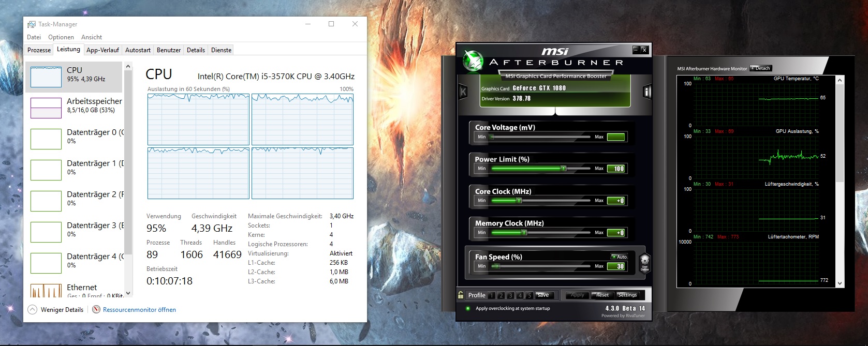
Task: Select profile slot 5 in Afterburner
Action: click(529, 295)
